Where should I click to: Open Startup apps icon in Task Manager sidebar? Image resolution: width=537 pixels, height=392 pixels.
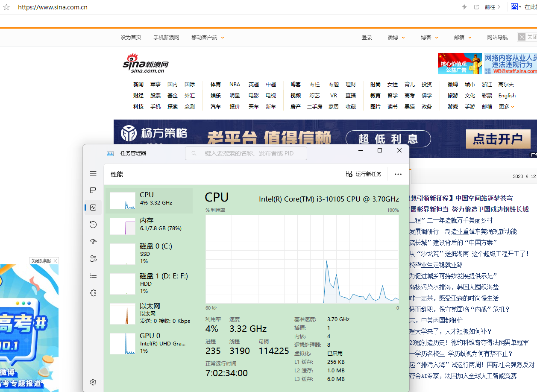pos(93,242)
